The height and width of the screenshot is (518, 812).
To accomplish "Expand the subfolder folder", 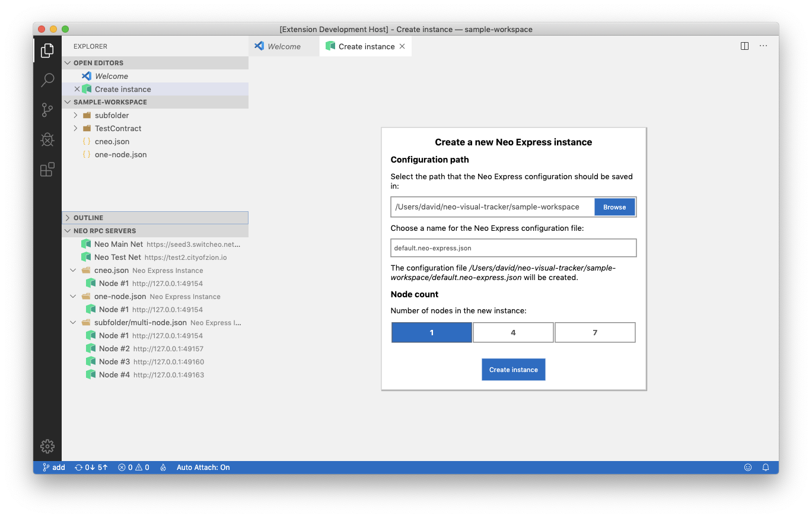I will tap(75, 115).
